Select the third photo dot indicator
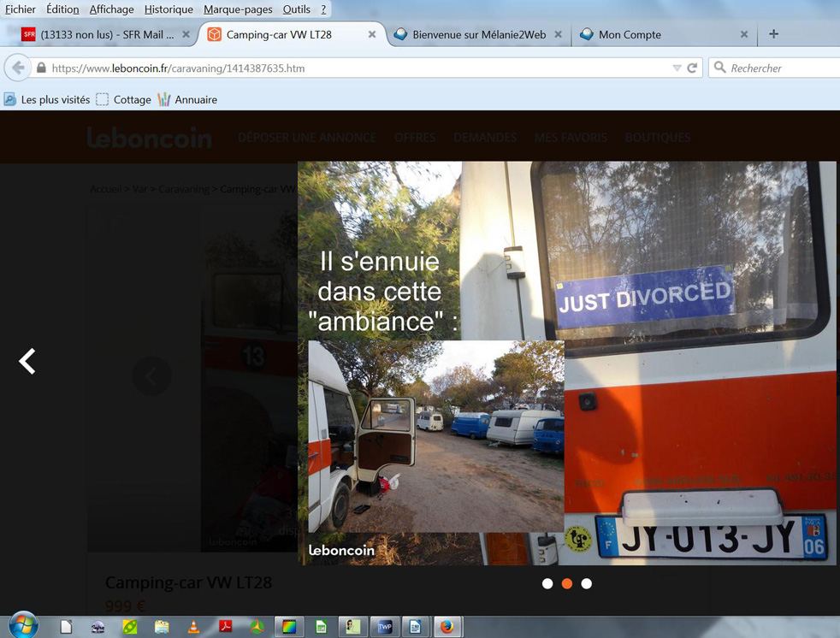The image size is (840, 638). click(587, 583)
